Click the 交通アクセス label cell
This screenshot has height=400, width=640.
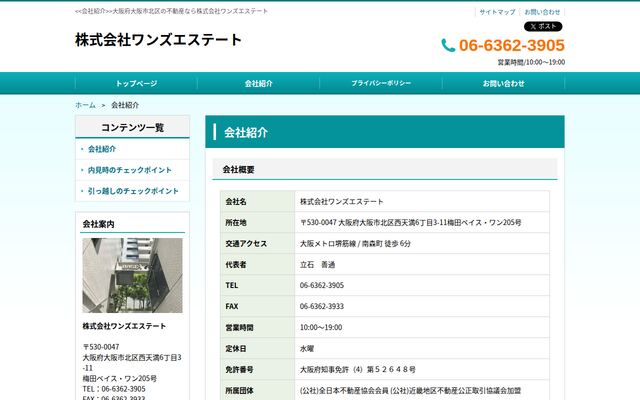[258, 243]
